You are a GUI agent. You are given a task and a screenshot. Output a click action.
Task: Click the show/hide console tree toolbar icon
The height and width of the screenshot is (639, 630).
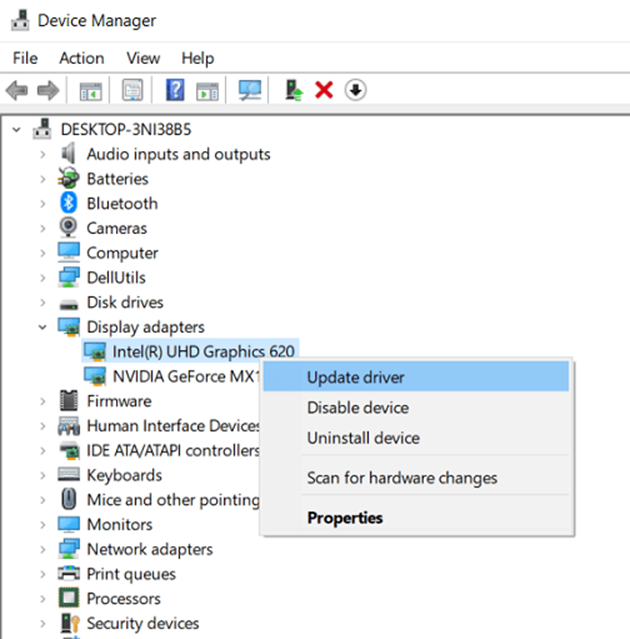(x=91, y=90)
